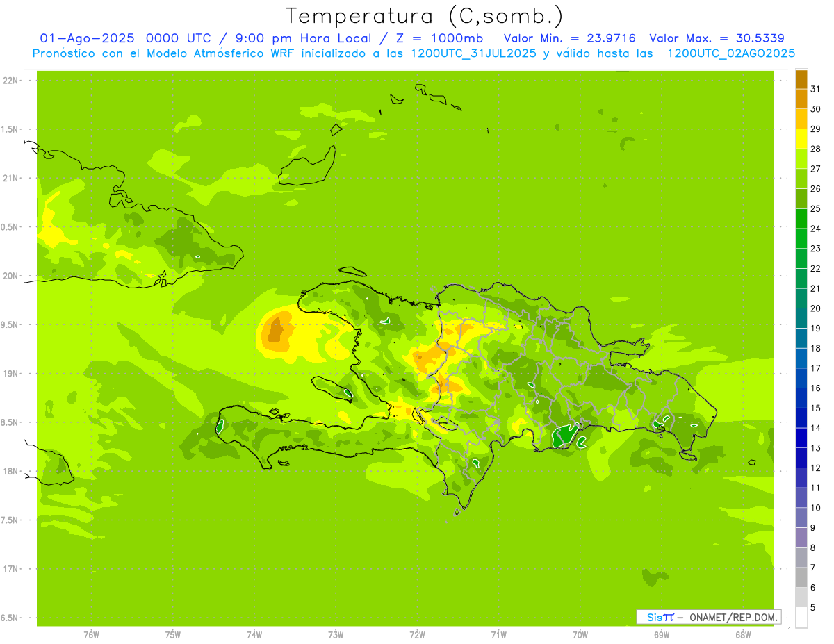Click the "Temperatura (C,somb.)" title
The width and height of the screenshot is (834, 644).
[x=424, y=15]
